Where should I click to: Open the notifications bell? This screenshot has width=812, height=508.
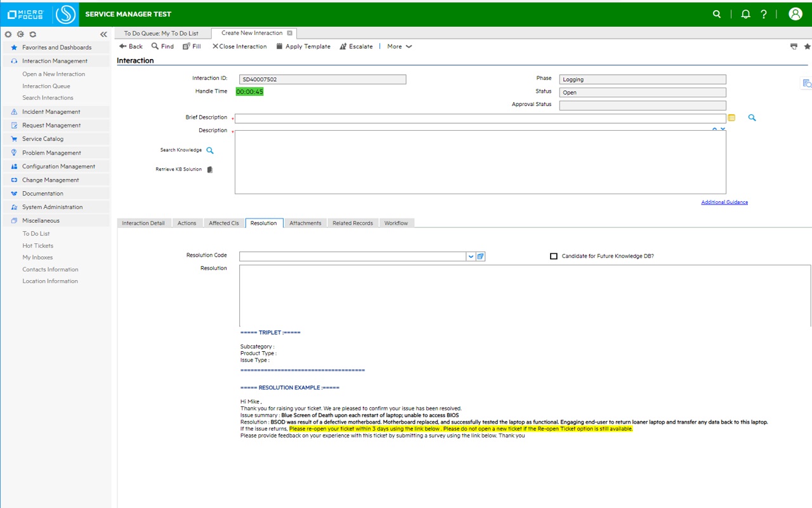pyautogui.click(x=745, y=14)
